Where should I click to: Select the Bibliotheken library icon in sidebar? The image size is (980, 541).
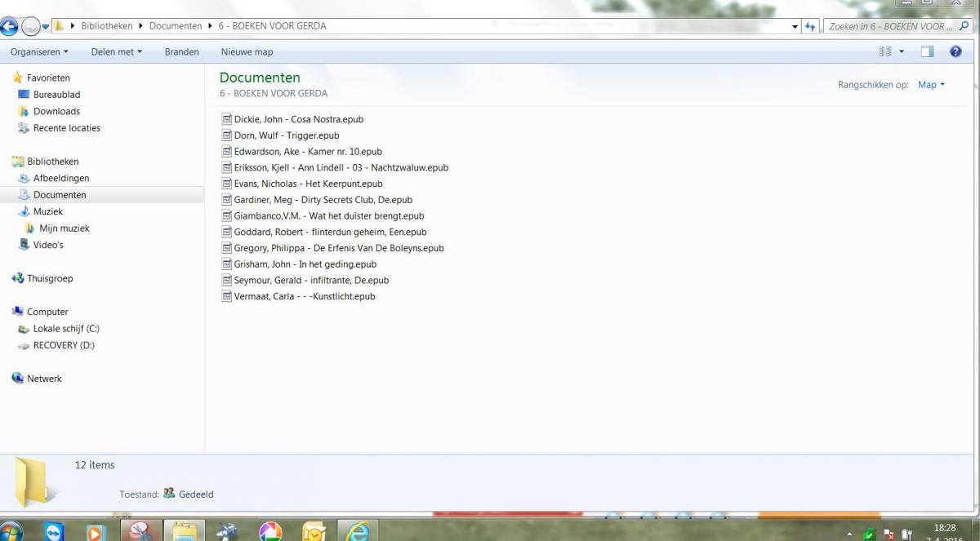(x=17, y=162)
